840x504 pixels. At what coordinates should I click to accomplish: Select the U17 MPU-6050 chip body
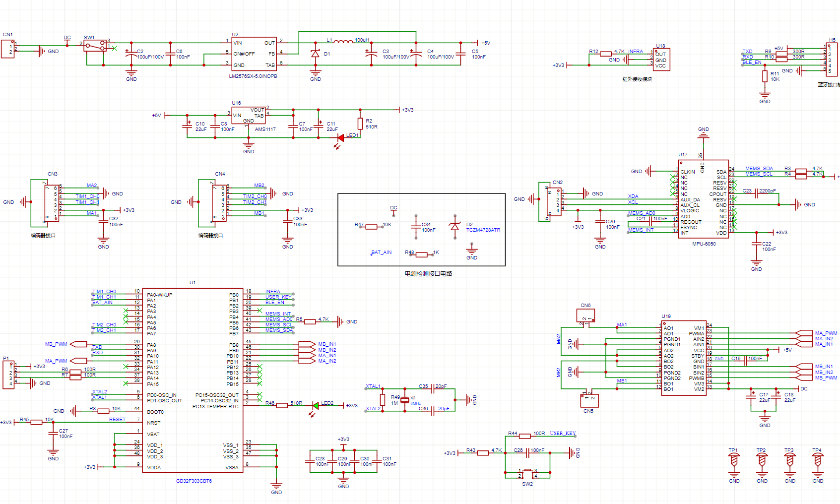tap(703, 199)
